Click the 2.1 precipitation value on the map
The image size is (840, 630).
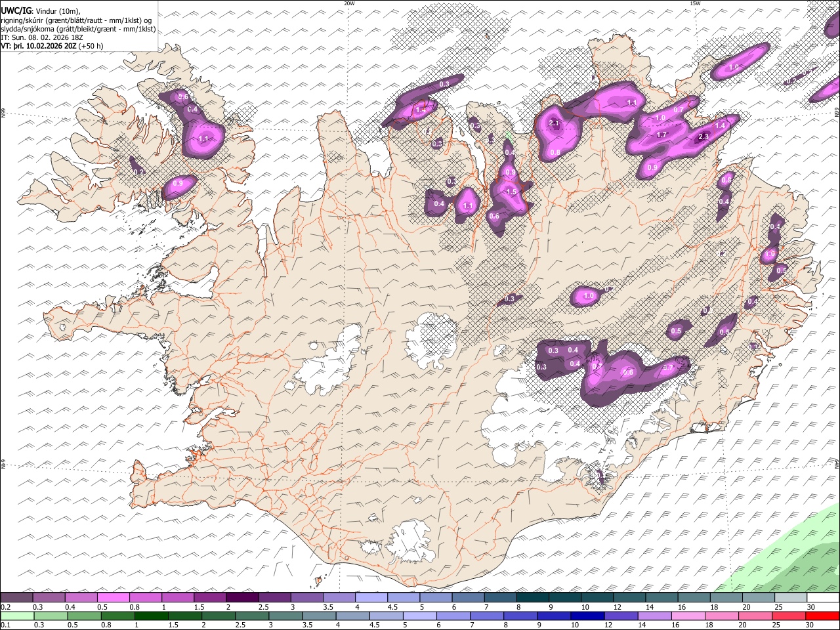coord(553,123)
